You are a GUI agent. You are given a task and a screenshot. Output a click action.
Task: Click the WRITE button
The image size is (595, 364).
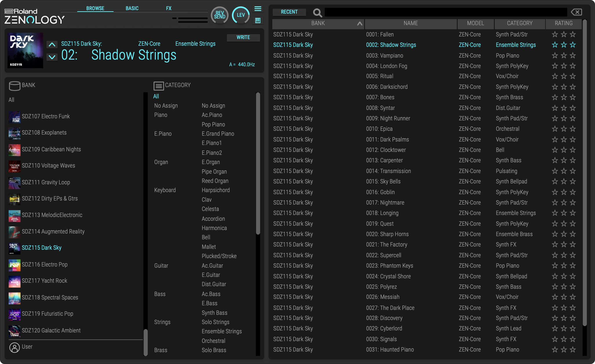tap(243, 37)
